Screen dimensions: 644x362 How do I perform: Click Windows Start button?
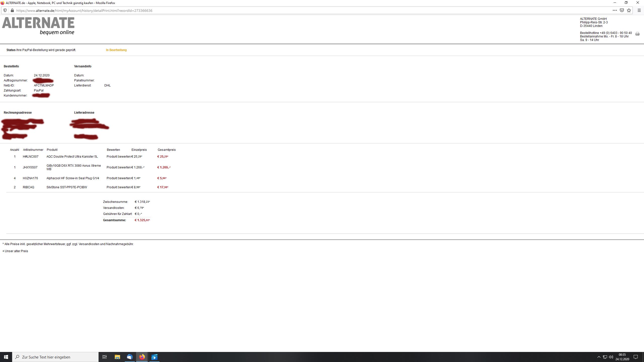[6, 357]
